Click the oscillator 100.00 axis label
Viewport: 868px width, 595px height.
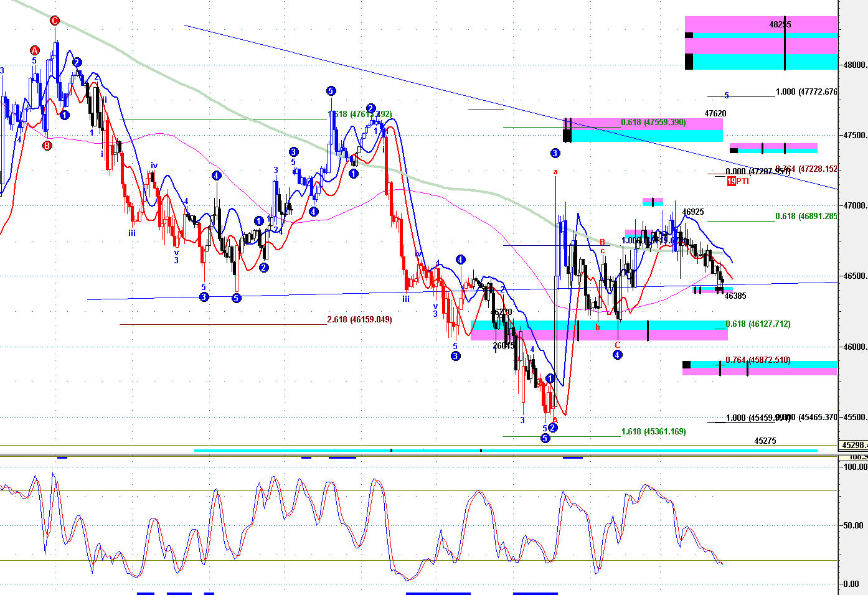tap(854, 467)
